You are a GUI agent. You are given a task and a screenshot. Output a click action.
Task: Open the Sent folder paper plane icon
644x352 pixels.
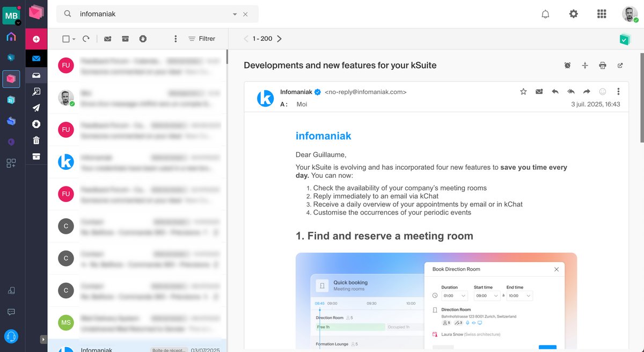[36, 107]
